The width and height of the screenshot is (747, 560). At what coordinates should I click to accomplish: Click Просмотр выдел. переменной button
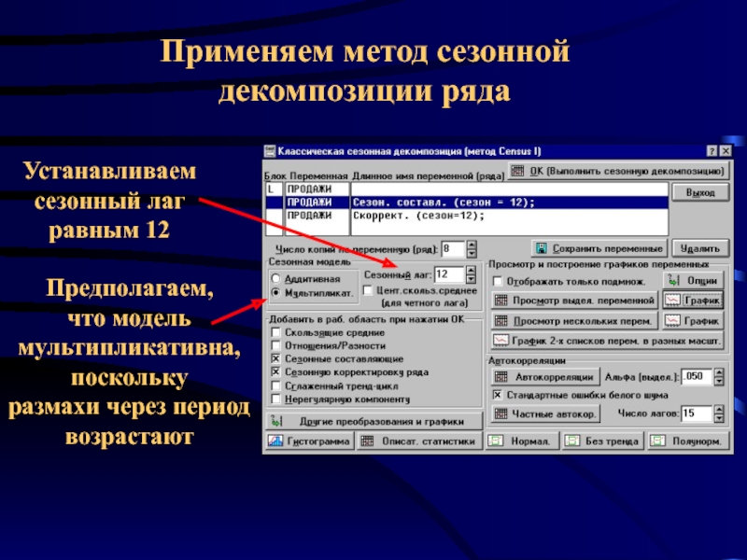coord(574,301)
